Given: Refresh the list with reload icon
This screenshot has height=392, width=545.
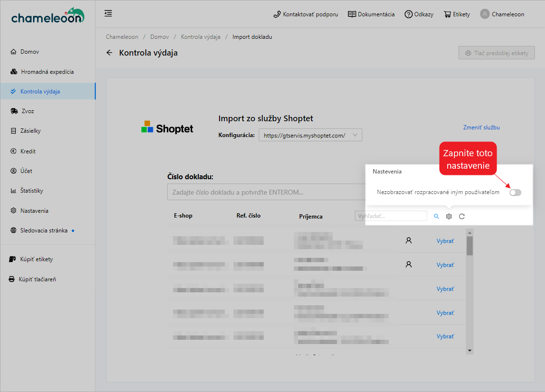Looking at the screenshot, I should (x=462, y=216).
